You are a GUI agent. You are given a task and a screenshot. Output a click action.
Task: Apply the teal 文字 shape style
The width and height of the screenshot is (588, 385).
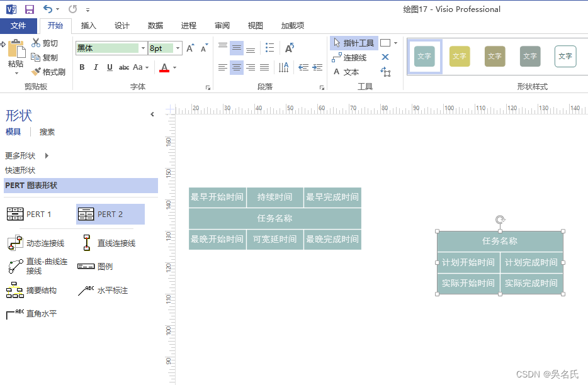424,56
